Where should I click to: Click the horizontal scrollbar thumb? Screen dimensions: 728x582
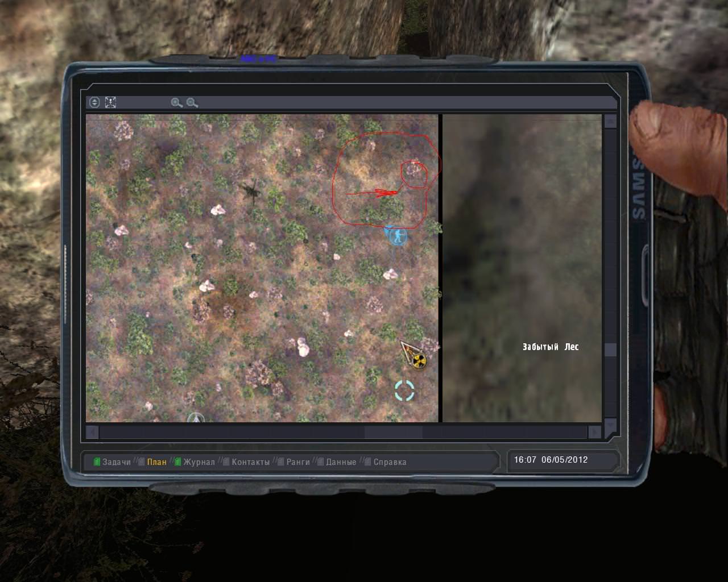pyautogui.click(x=393, y=433)
